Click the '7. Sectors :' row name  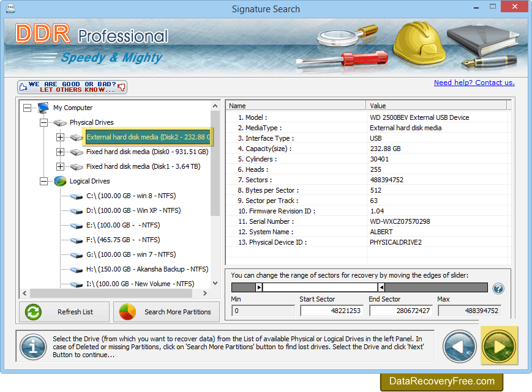(255, 180)
